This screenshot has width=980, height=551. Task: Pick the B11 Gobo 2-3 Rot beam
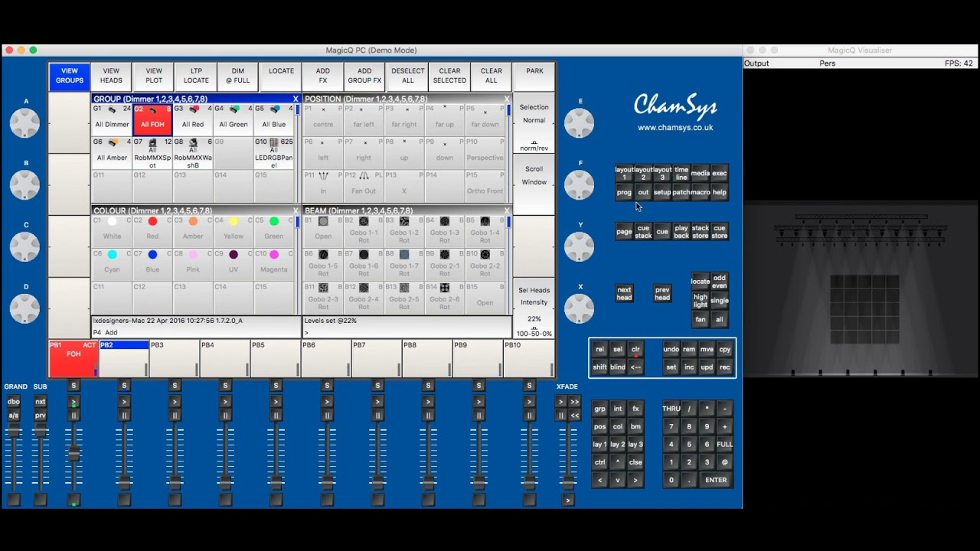pyautogui.click(x=323, y=298)
